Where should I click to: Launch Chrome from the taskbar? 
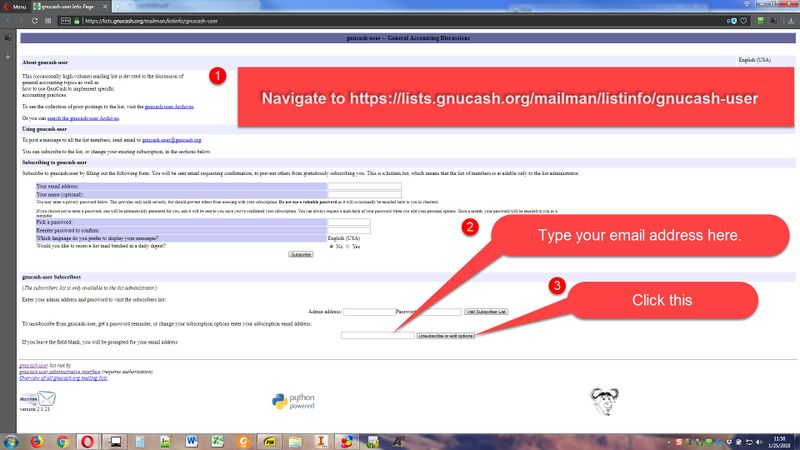pyautogui.click(x=63, y=442)
